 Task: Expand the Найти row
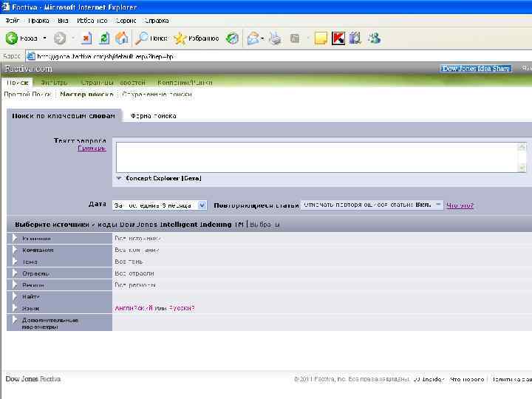tap(15, 296)
